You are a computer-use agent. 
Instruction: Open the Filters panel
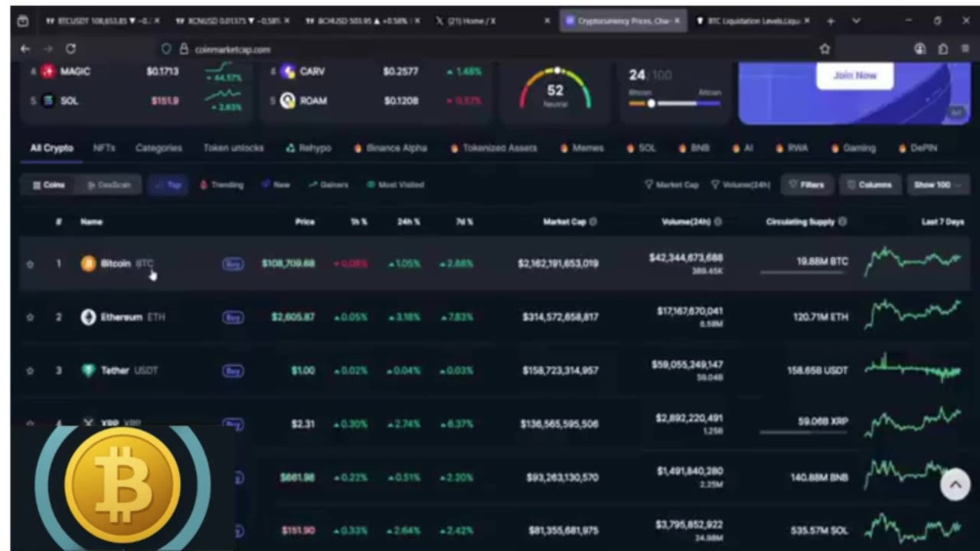coord(806,185)
